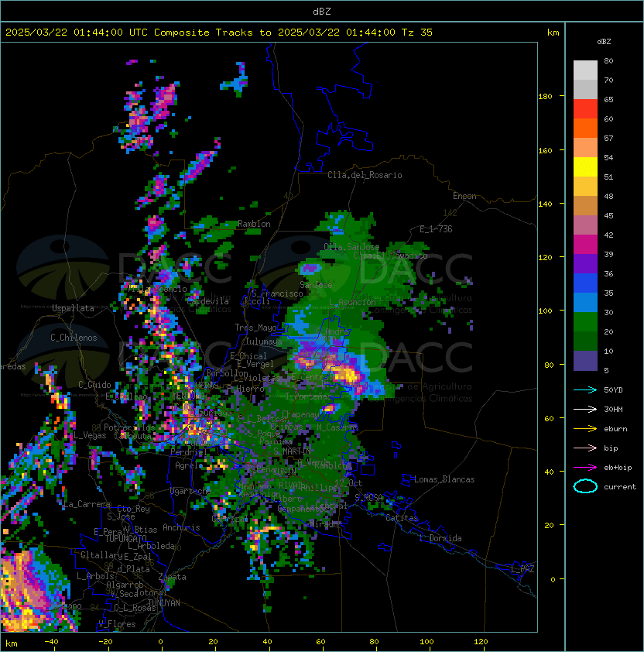Click the 'dBZ' label above the color scale
Viewport: 644px width, 652px height.
pyautogui.click(x=604, y=42)
